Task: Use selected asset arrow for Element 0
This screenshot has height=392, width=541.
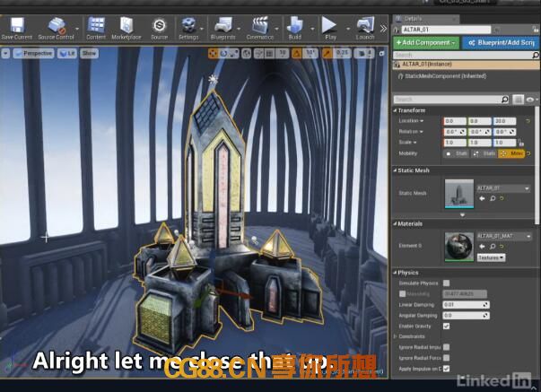Action: tap(482, 247)
